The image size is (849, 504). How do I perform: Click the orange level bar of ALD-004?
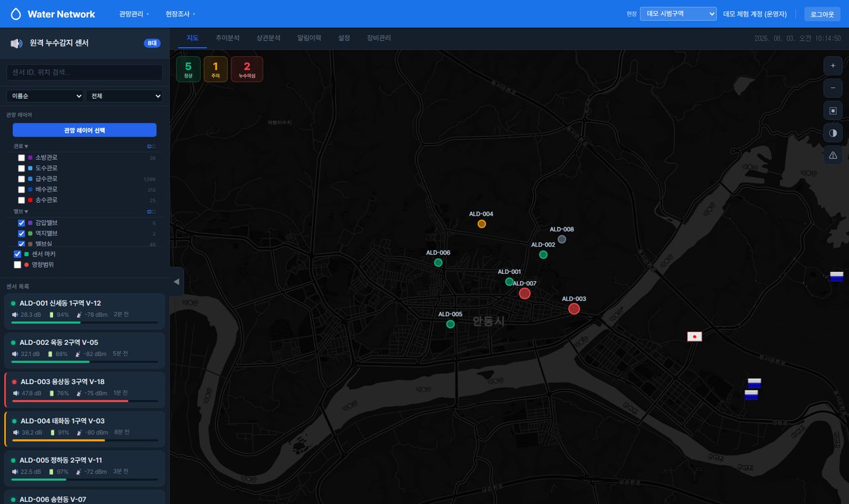tap(59, 440)
